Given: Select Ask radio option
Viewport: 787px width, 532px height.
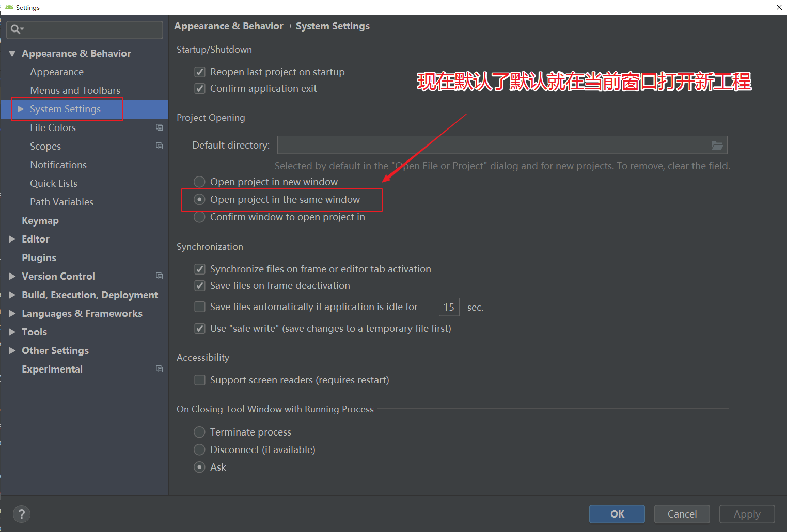Looking at the screenshot, I should [x=199, y=467].
